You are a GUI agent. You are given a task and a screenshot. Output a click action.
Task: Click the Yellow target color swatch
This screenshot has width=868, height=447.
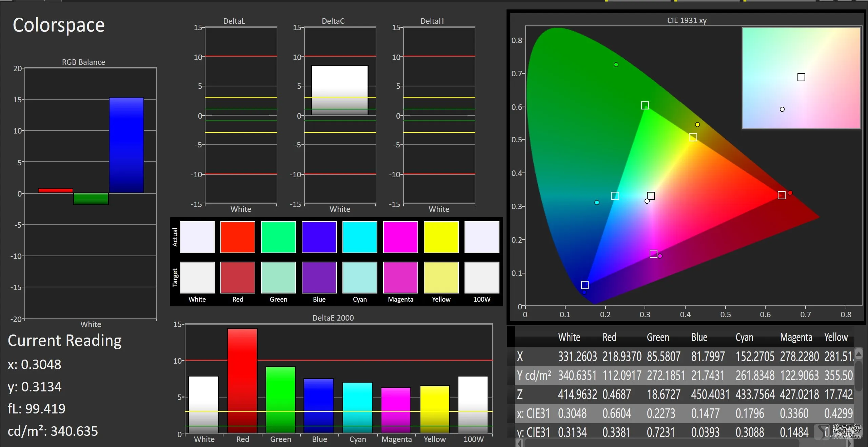point(441,278)
